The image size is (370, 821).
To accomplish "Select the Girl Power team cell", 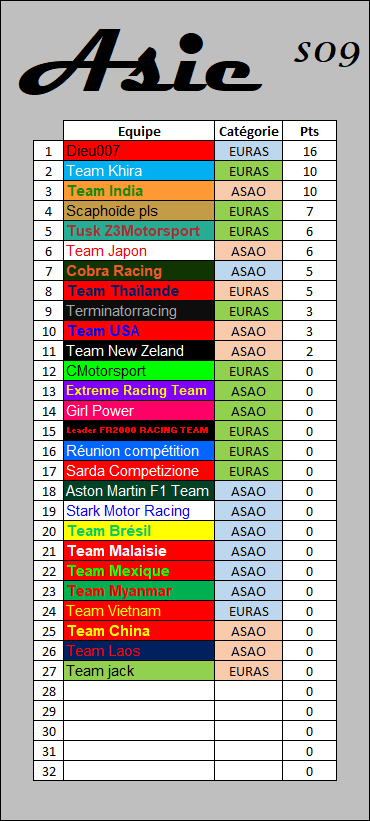I will tap(139, 410).
